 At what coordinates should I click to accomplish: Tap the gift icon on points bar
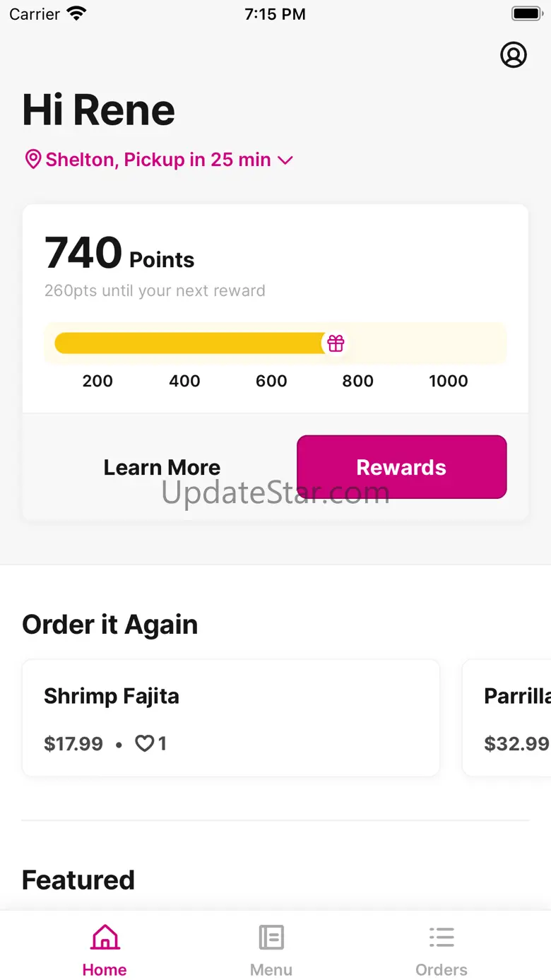[336, 343]
